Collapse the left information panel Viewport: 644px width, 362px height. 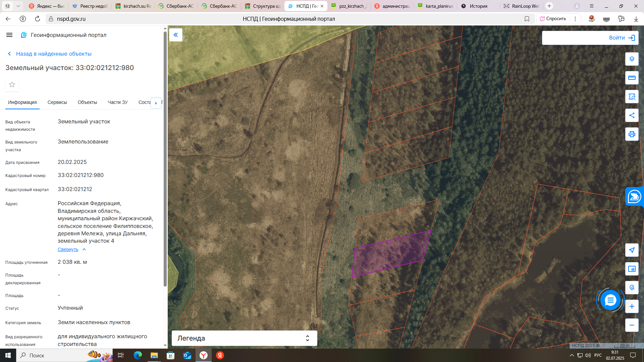(x=176, y=35)
